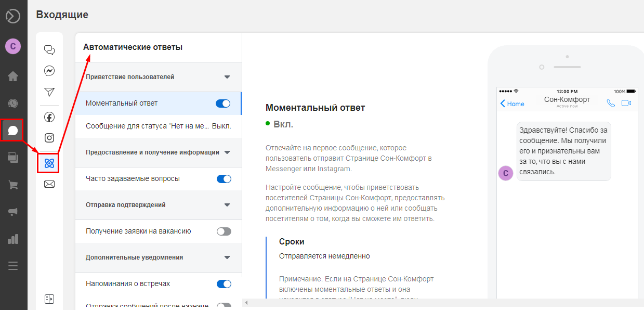Screen dimensions: 644x310
Task: Enable Получение заявки на вакансию
Action: tap(223, 231)
